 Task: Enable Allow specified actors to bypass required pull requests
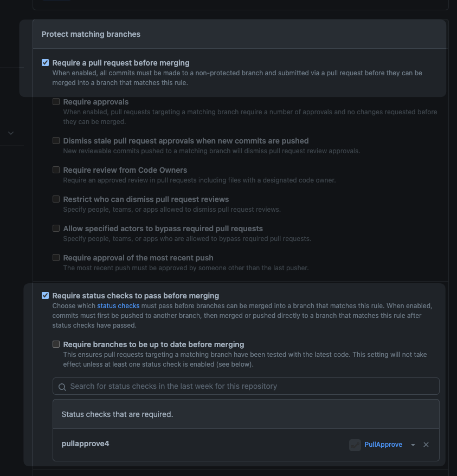click(56, 228)
